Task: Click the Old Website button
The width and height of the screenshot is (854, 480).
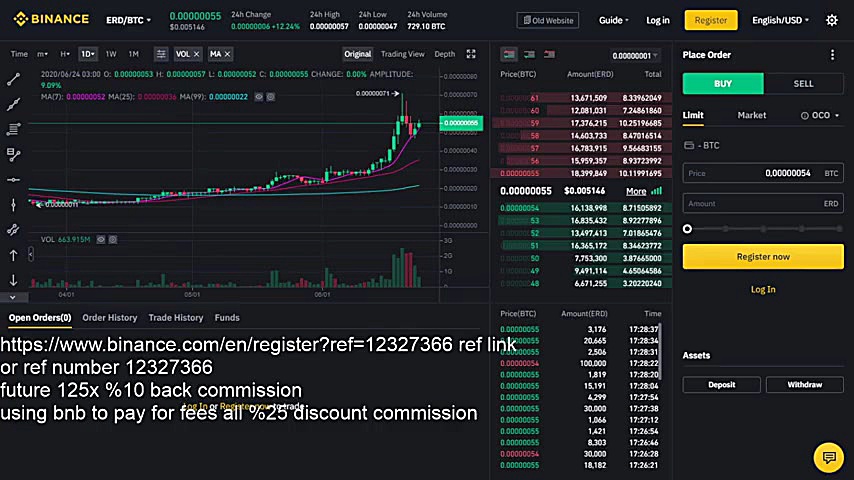Action: 548,20
